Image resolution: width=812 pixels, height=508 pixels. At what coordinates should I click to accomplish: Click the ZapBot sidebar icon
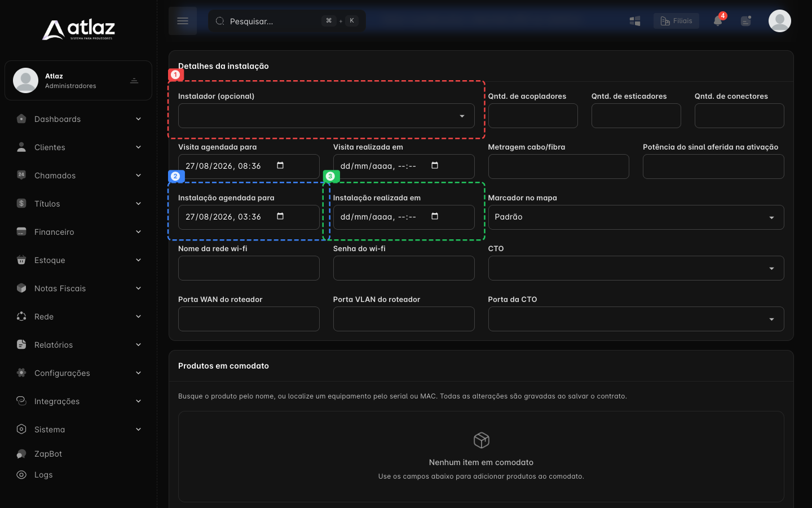coord(21,454)
